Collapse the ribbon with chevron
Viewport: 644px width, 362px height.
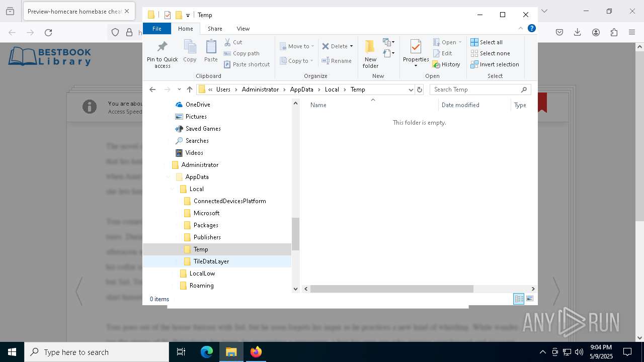521,29
